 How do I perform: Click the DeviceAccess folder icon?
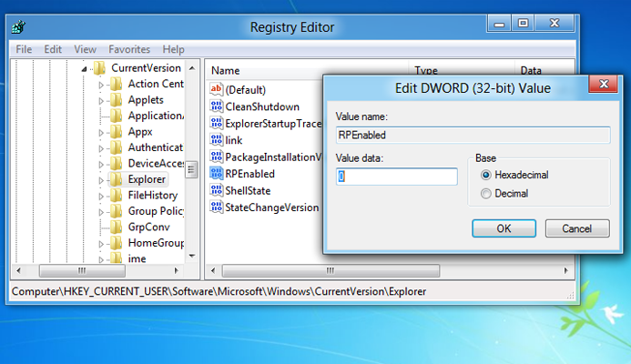117,163
